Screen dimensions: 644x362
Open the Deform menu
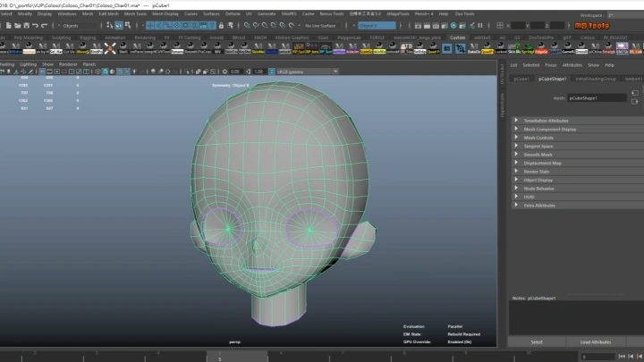tap(233, 13)
